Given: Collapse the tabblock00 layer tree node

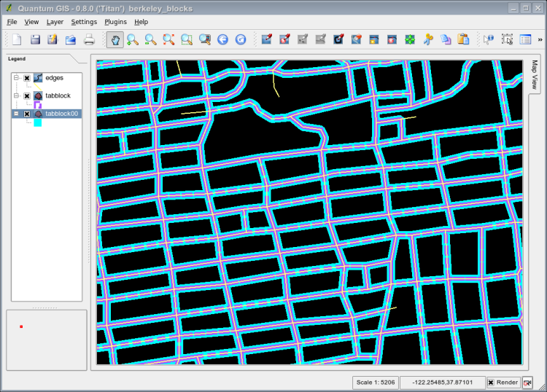Looking at the screenshot, I should point(16,114).
